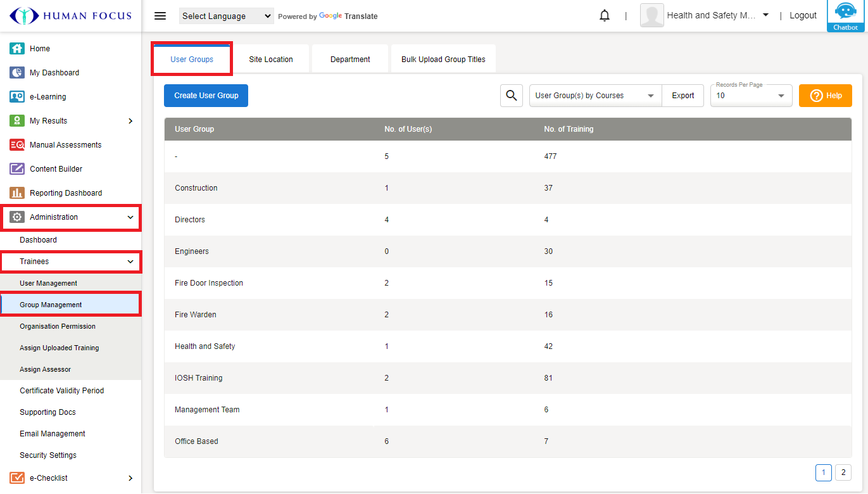The width and height of the screenshot is (868, 494).
Task: Go to page 2 of results
Action: pos(843,472)
